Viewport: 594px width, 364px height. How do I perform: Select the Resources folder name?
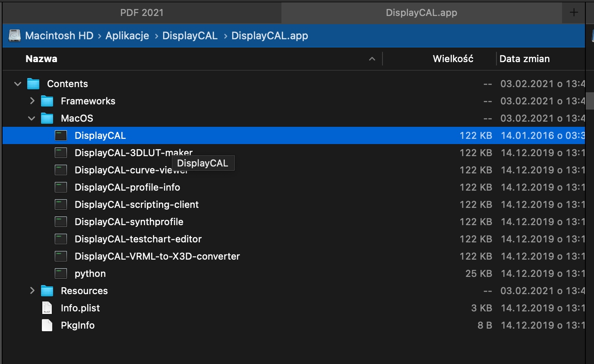(84, 291)
